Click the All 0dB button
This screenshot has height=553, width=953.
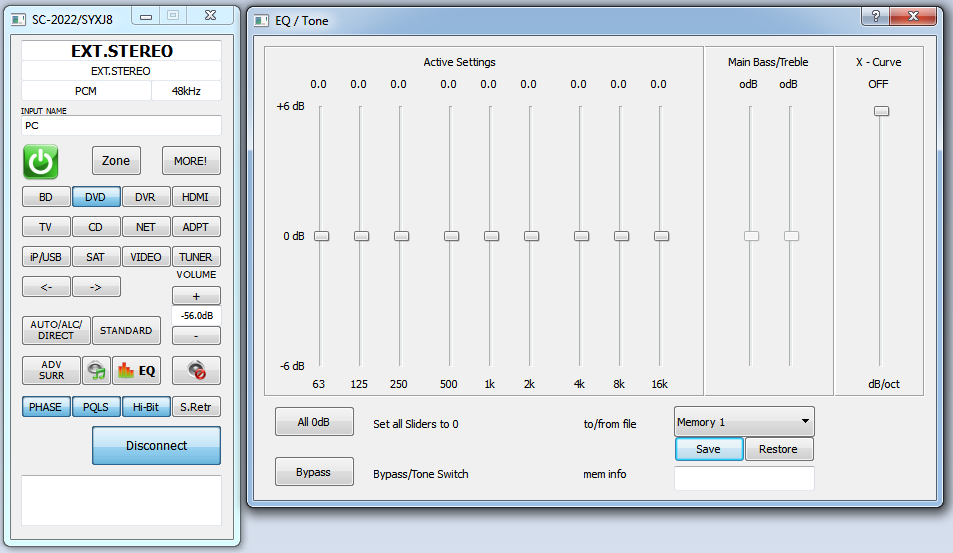tap(314, 422)
